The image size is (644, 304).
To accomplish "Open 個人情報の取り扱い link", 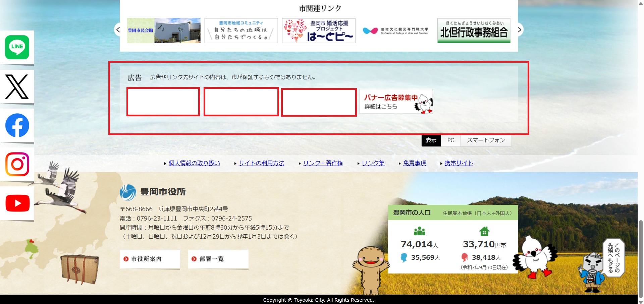I will click(x=194, y=163).
